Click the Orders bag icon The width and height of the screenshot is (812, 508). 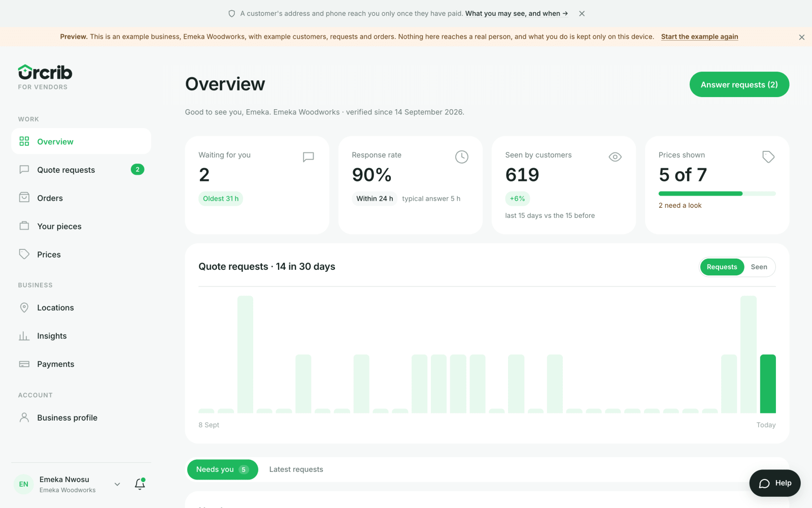coord(24,198)
